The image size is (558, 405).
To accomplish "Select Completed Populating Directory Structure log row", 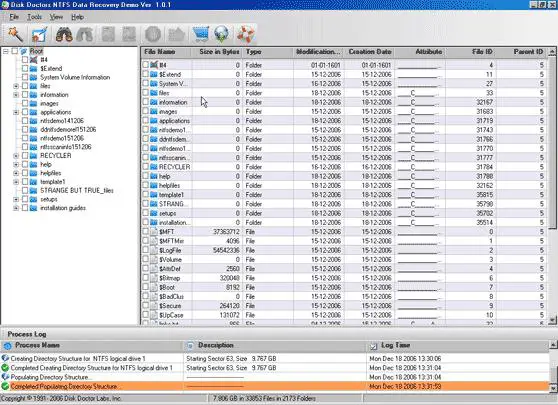I will pos(275,386).
